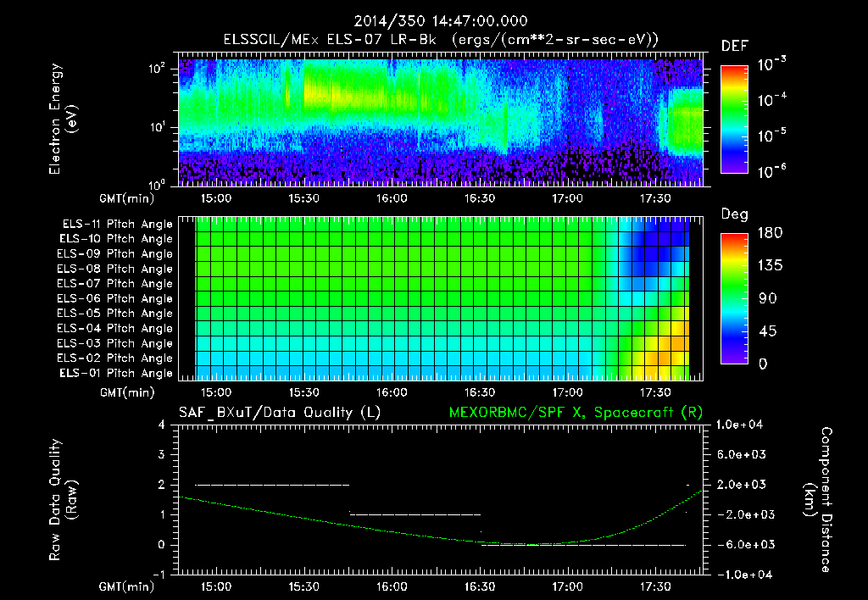Select the 180 tick on the Deg scale
The height and width of the screenshot is (600, 868).
click(x=770, y=233)
